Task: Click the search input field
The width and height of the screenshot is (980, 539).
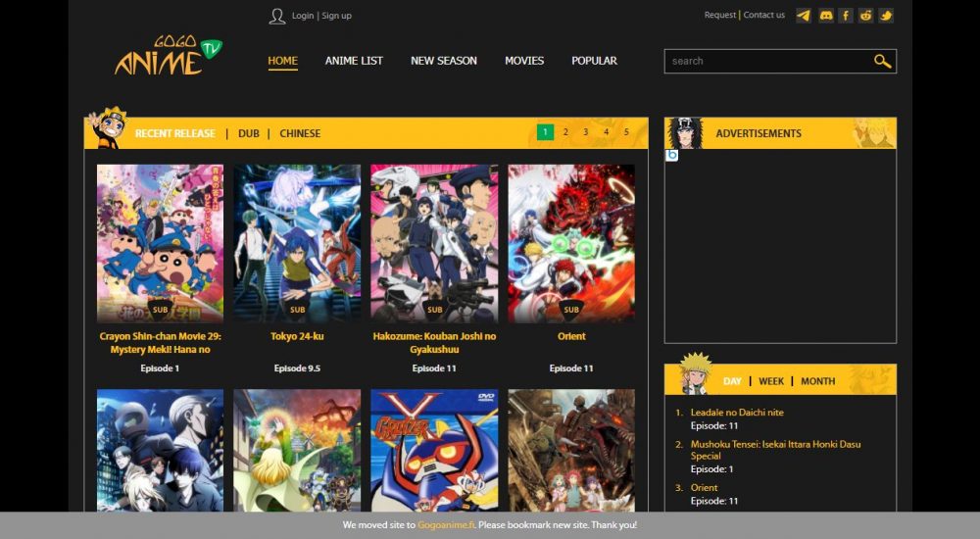Action: 769,61
